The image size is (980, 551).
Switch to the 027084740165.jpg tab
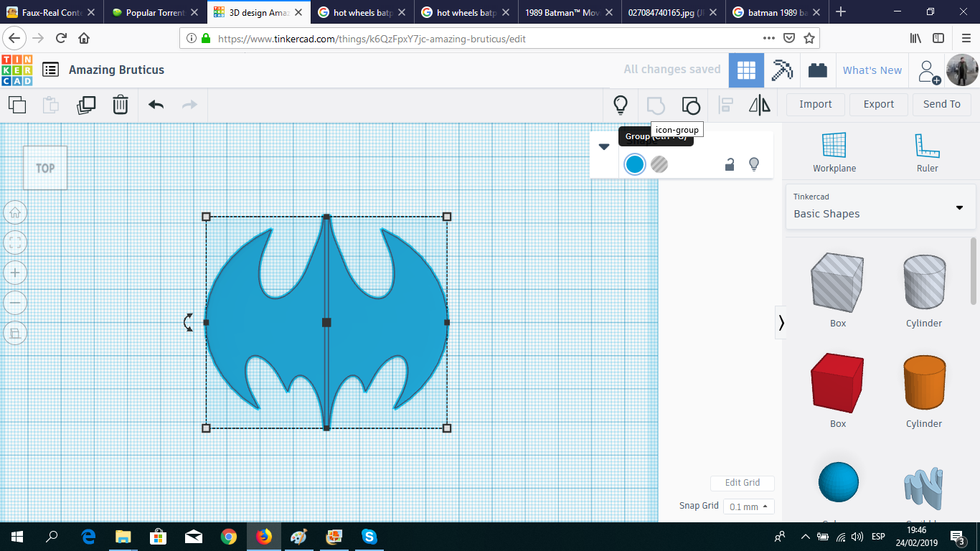(673, 12)
